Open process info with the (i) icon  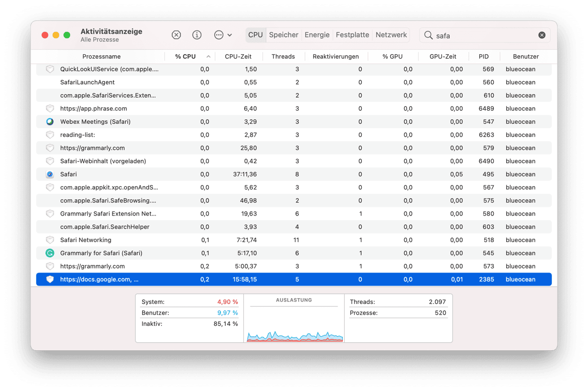(197, 35)
